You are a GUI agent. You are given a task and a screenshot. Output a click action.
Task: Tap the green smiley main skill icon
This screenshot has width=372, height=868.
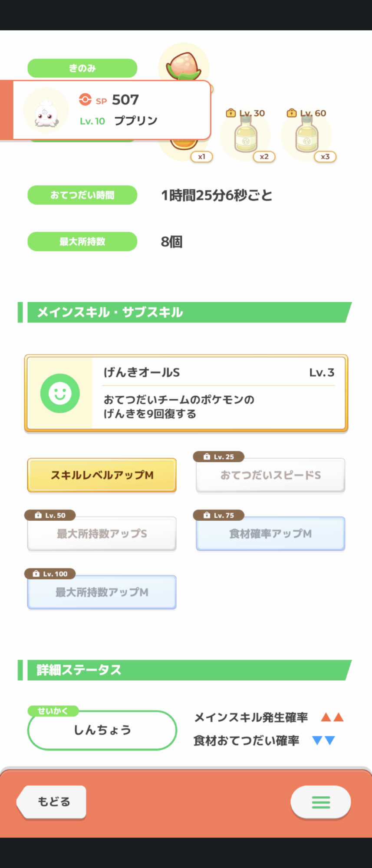pos(60,393)
